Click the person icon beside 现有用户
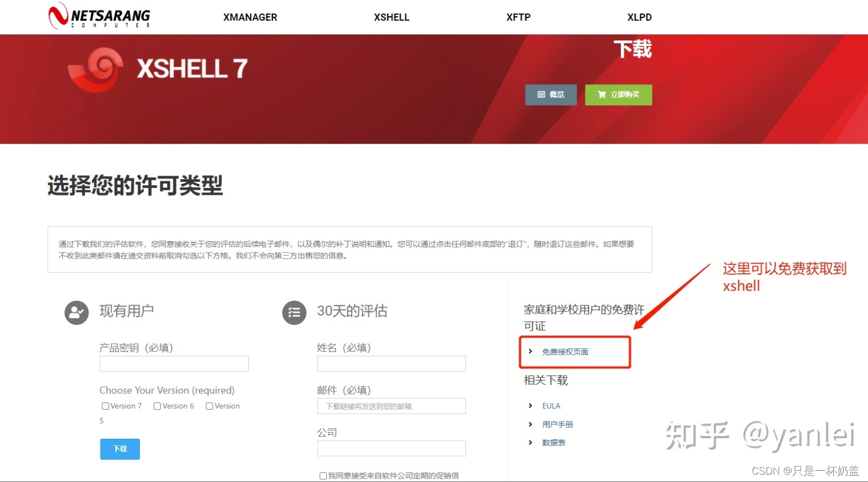This screenshot has height=482, width=868. coord(76,313)
